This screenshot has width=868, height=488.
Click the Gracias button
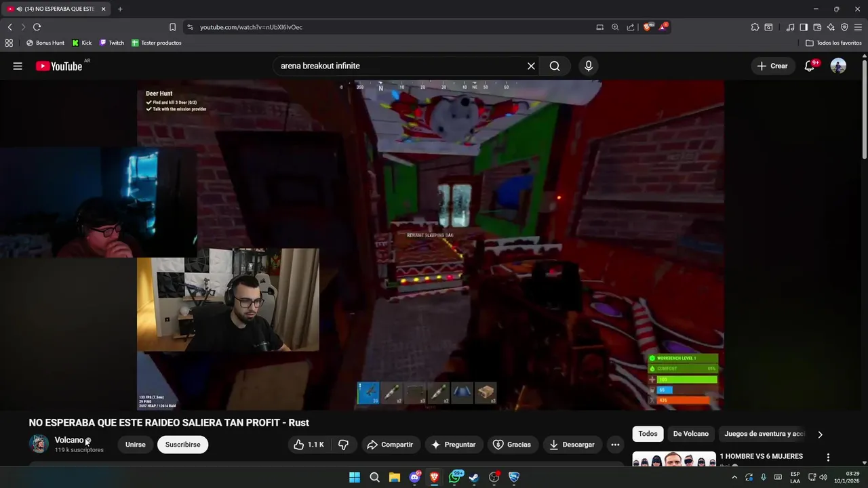point(511,445)
